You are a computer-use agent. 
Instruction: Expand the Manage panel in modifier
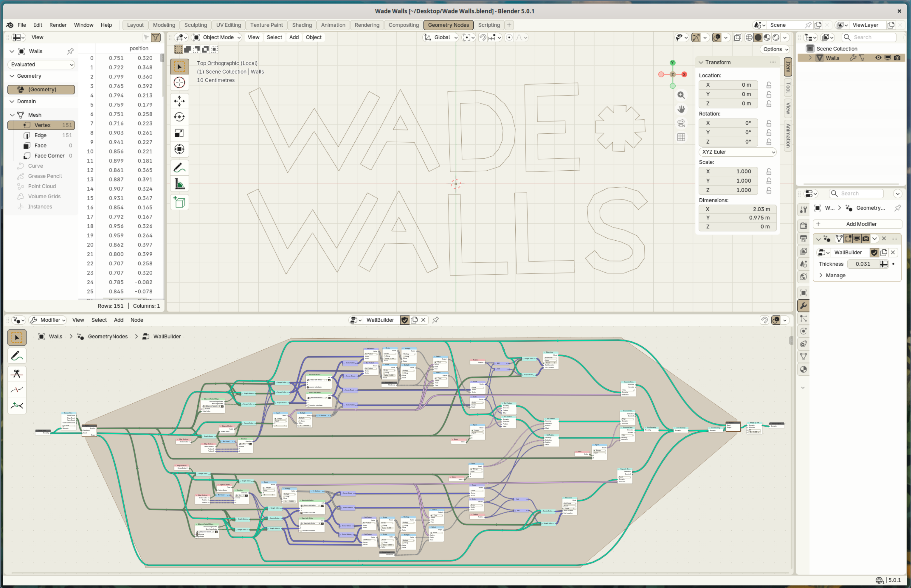[x=835, y=275]
